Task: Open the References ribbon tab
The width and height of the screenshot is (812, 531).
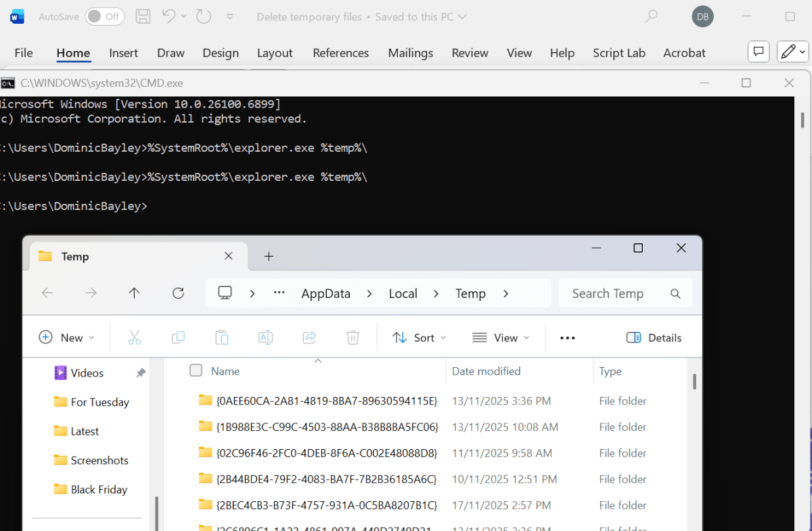Action: pos(340,53)
